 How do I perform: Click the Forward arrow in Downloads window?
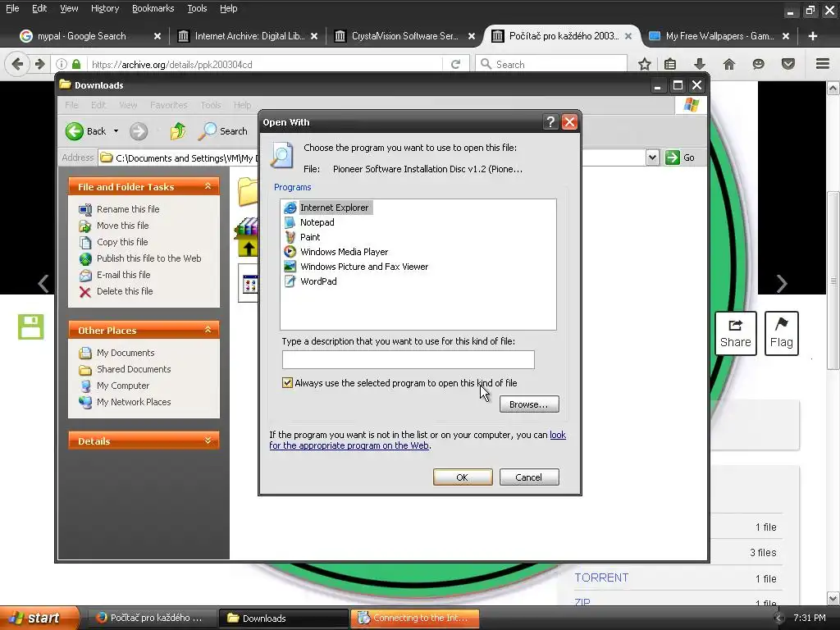tap(138, 131)
